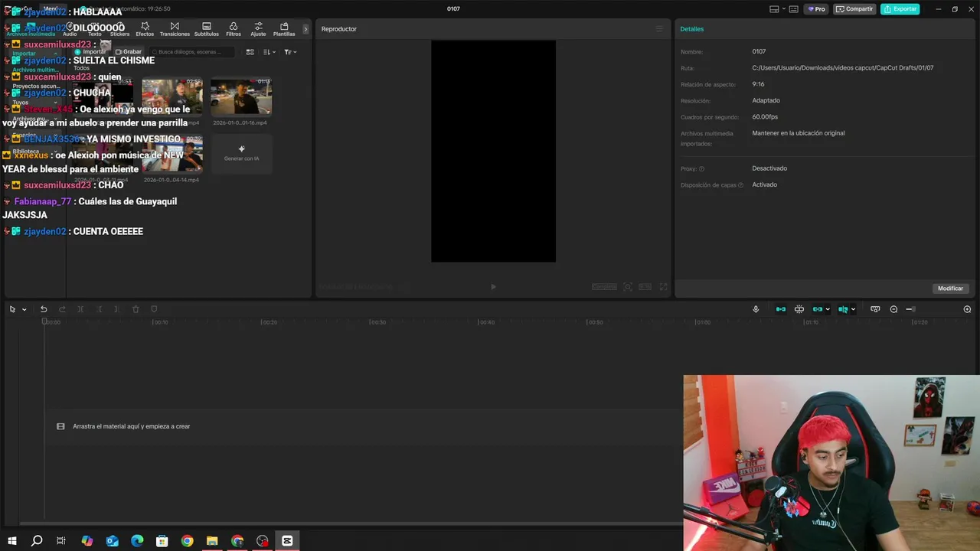Click the Split clip tool

click(x=80, y=309)
